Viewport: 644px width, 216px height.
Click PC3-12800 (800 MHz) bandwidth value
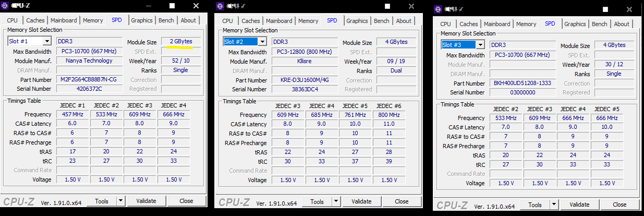coord(304,52)
